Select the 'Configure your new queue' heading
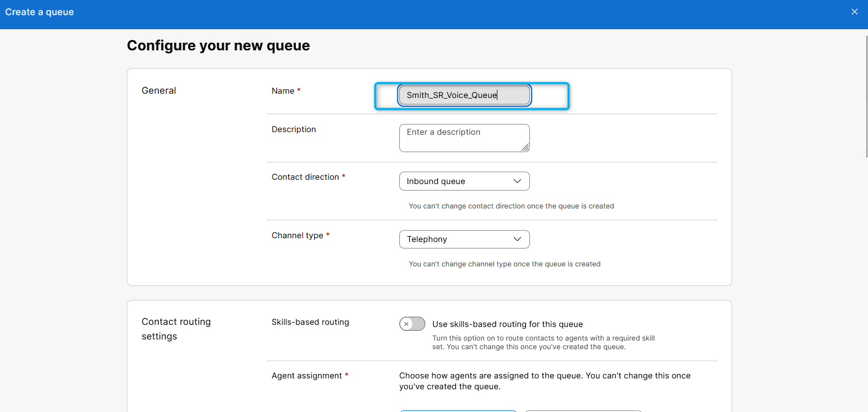The width and height of the screenshot is (868, 412). click(x=218, y=45)
